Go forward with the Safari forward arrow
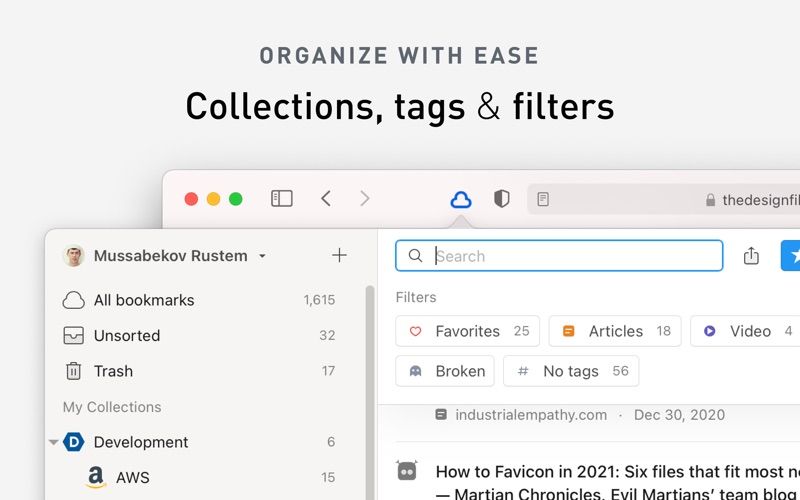This screenshot has width=800, height=500. pyautogui.click(x=364, y=198)
